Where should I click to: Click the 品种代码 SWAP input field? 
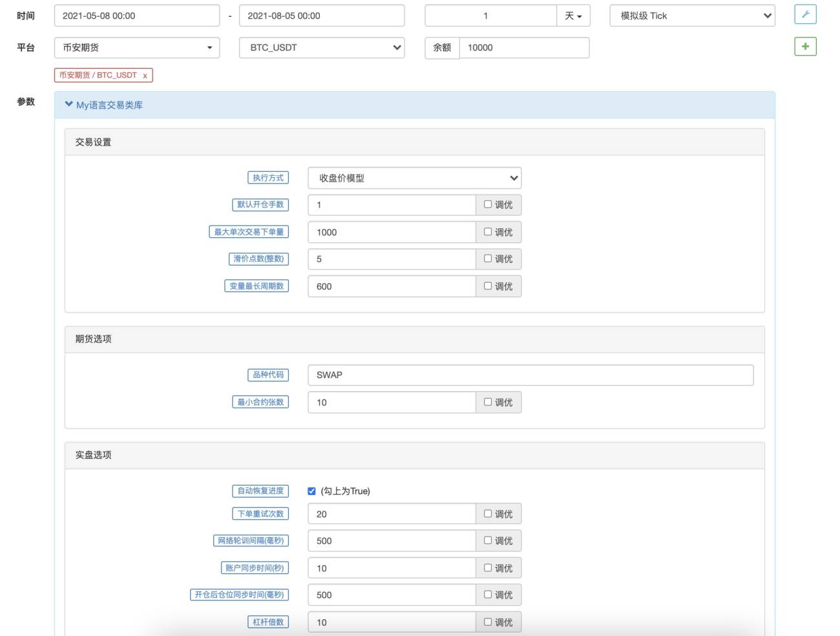(x=530, y=375)
